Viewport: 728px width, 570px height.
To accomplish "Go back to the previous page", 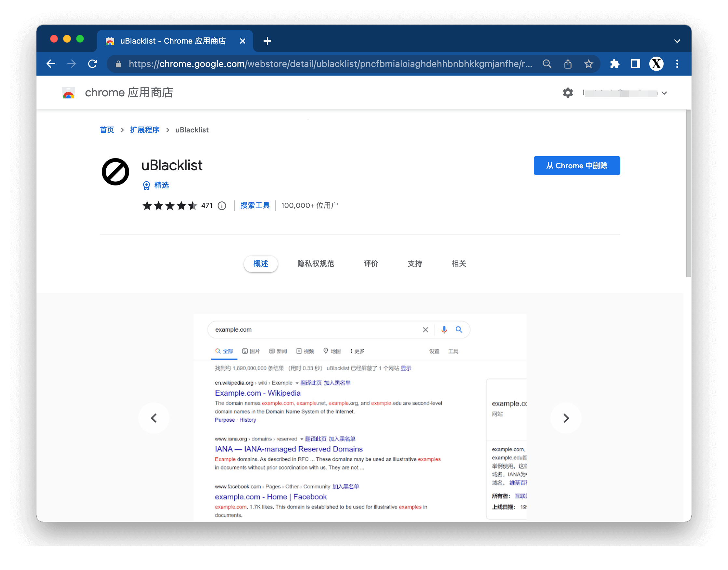I will click(51, 64).
